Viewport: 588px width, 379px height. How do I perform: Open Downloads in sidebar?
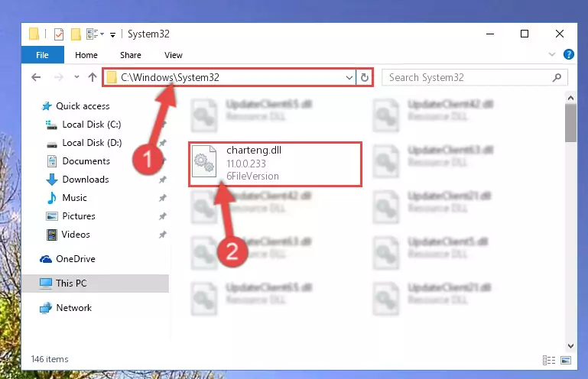click(x=77, y=180)
